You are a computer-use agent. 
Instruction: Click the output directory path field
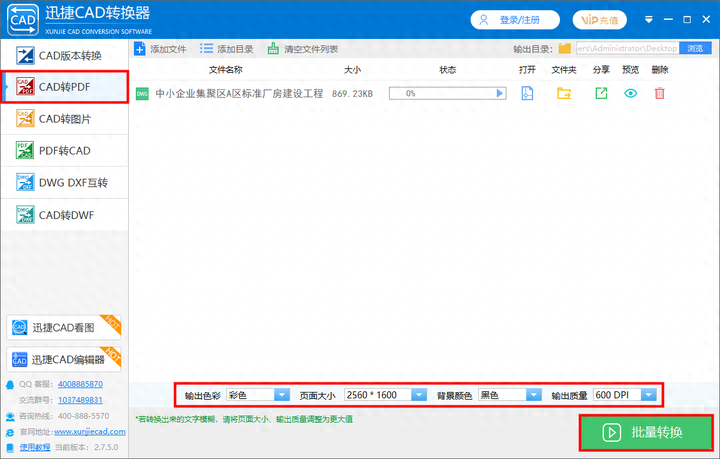pos(627,48)
